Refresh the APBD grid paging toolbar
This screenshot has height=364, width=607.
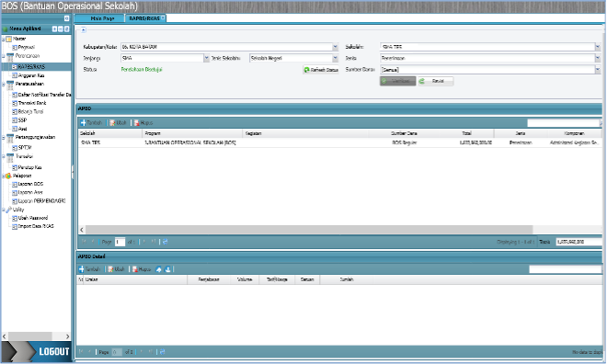point(165,242)
